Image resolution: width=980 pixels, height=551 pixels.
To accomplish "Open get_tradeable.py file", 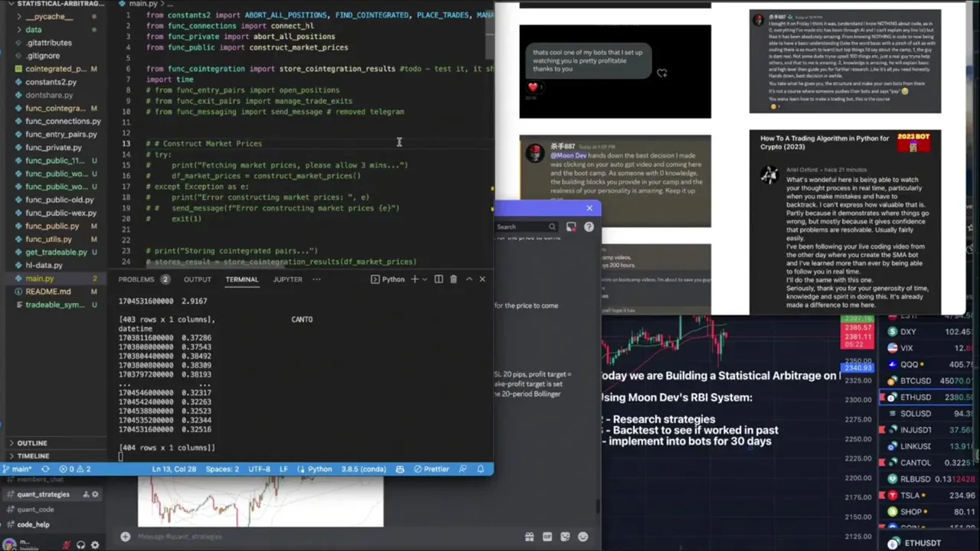I will point(56,252).
